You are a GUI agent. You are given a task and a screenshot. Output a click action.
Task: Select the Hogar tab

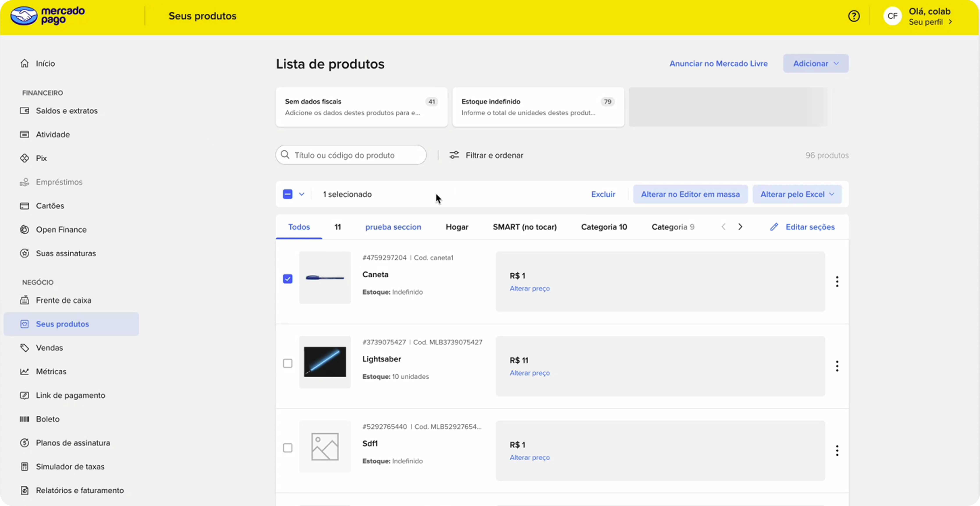(457, 227)
